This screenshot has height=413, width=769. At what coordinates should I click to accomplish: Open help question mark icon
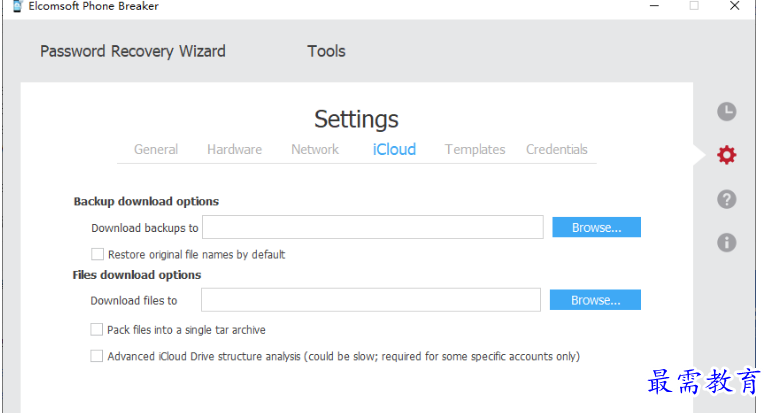[x=726, y=199]
